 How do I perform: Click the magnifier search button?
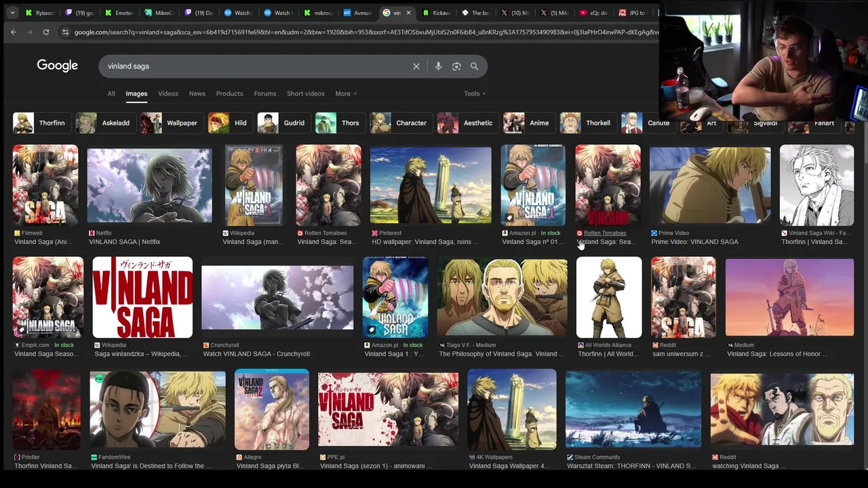[x=475, y=66]
